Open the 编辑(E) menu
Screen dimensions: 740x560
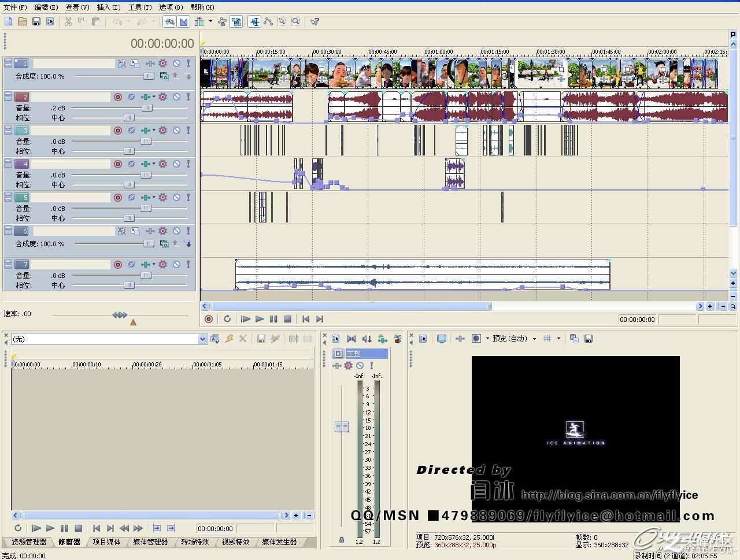click(46, 8)
